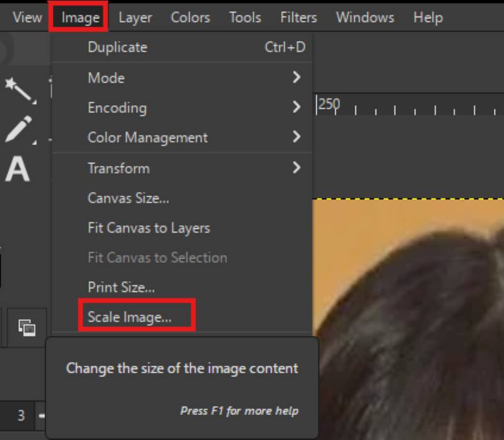Image resolution: width=504 pixels, height=440 pixels.
Task: Choose Scale Image... menu entry
Action: (182, 317)
